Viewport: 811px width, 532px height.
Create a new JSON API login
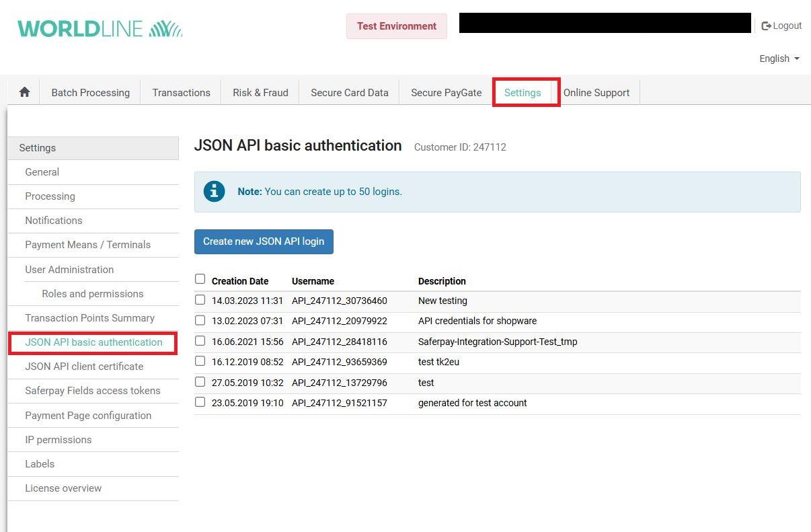tap(264, 241)
